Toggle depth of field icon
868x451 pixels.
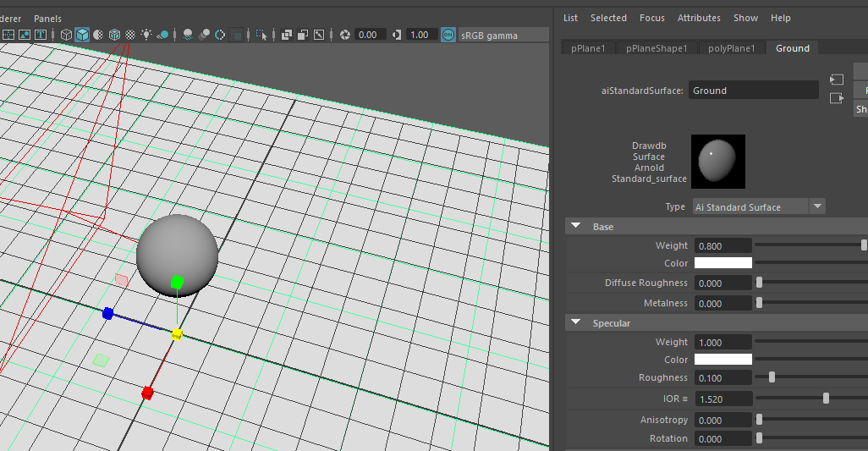[x=236, y=35]
